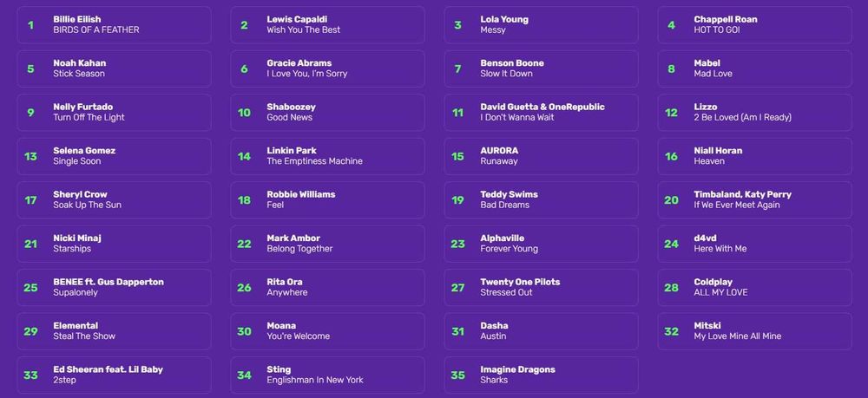Screen dimensions: 868x398
Task: Click Lizzo 2 Be Loved entry
Action: coord(754,113)
